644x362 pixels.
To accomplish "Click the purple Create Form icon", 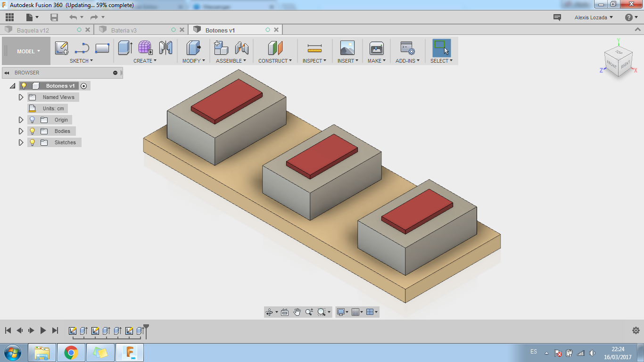I will [x=145, y=48].
